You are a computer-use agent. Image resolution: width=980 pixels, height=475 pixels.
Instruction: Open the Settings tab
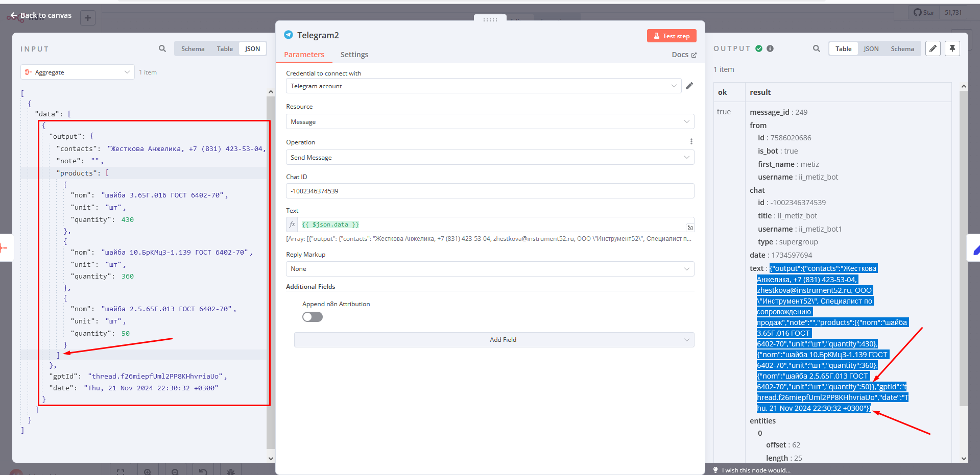pos(354,55)
